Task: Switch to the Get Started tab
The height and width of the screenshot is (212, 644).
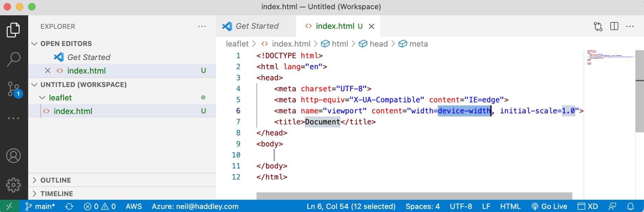Action: 256,26
